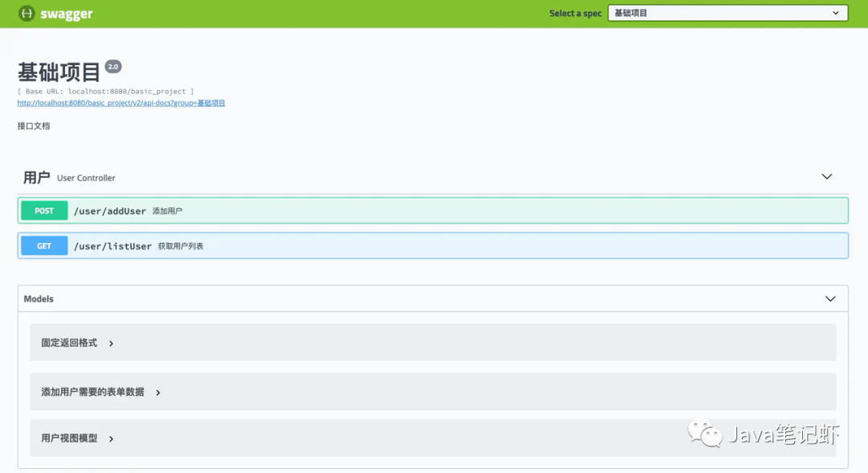Click the blue GET method badge

click(x=44, y=246)
